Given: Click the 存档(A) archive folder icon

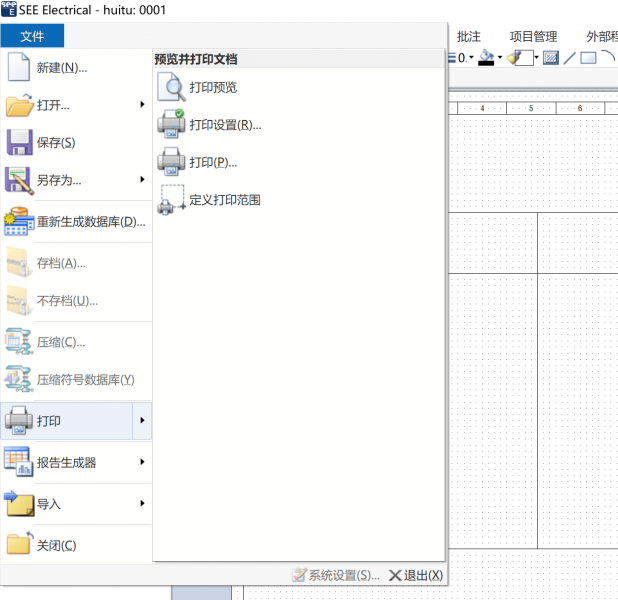Looking at the screenshot, I should (19, 263).
